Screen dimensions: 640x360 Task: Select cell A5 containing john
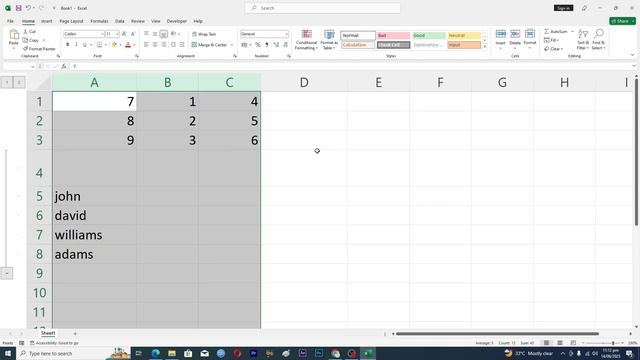coord(94,196)
